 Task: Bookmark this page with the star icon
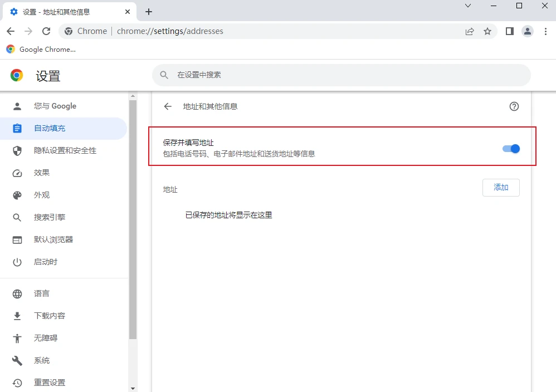(487, 31)
